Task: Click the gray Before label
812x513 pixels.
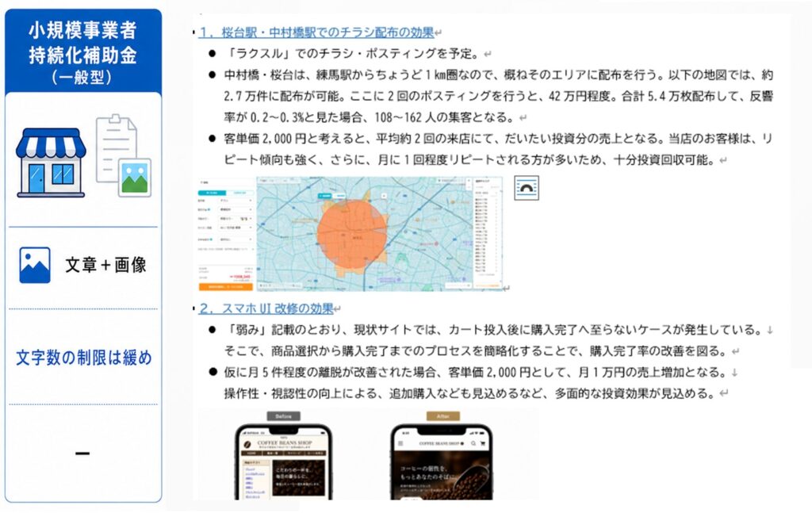Action: coord(283,416)
